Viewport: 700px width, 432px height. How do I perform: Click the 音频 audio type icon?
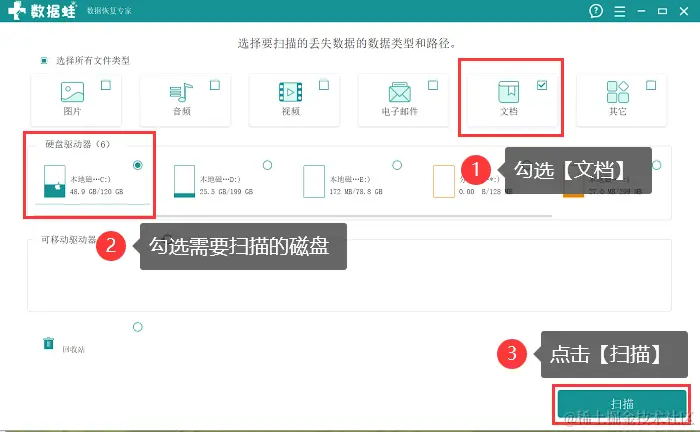[x=181, y=92]
